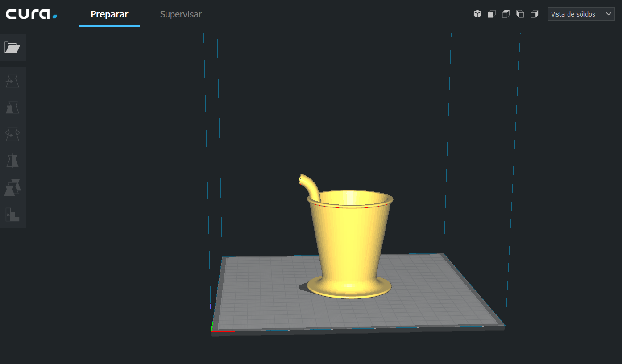Viewport: 622px width, 364px height.
Task: Switch to top view cube icon
Action: (506, 14)
